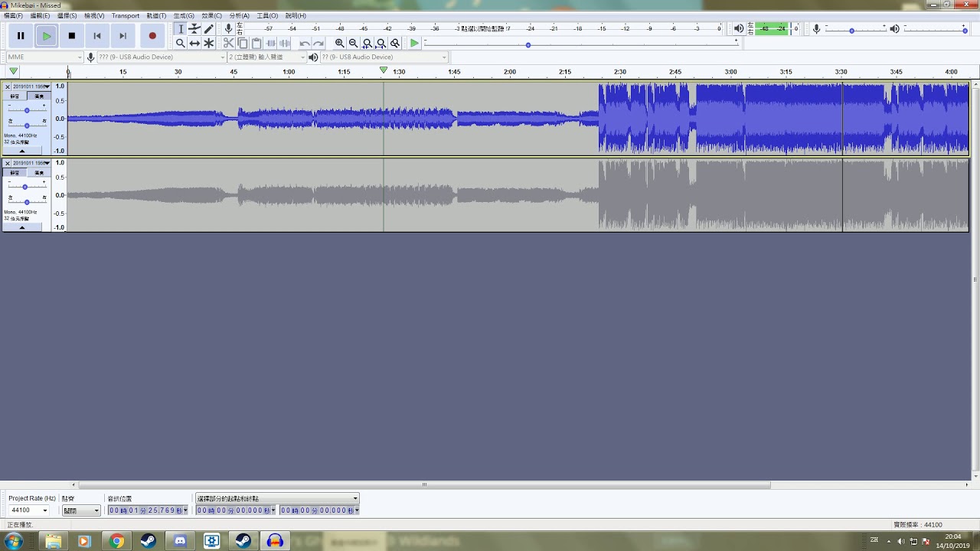Open the selection start/end mode dropdown
980x551 pixels.
pos(277,498)
